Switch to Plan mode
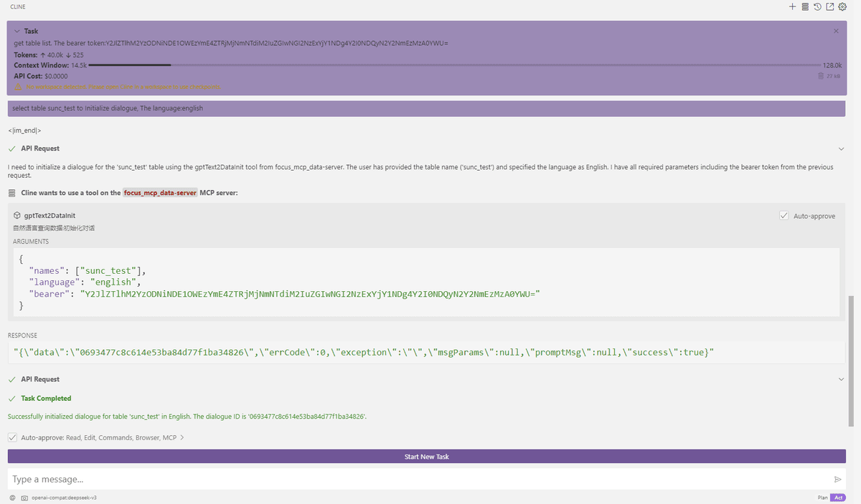 (823, 498)
